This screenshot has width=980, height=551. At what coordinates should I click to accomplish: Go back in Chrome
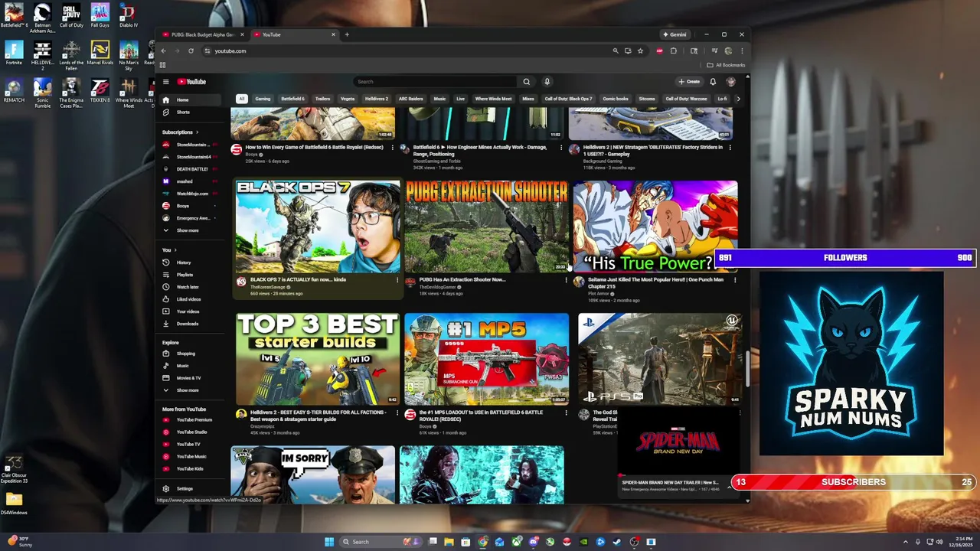[163, 51]
